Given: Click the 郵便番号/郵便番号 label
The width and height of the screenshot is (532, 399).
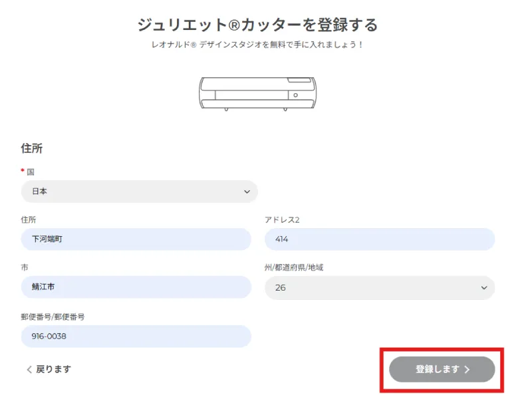Looking at the screenshot, I should [x=53, y=317].
